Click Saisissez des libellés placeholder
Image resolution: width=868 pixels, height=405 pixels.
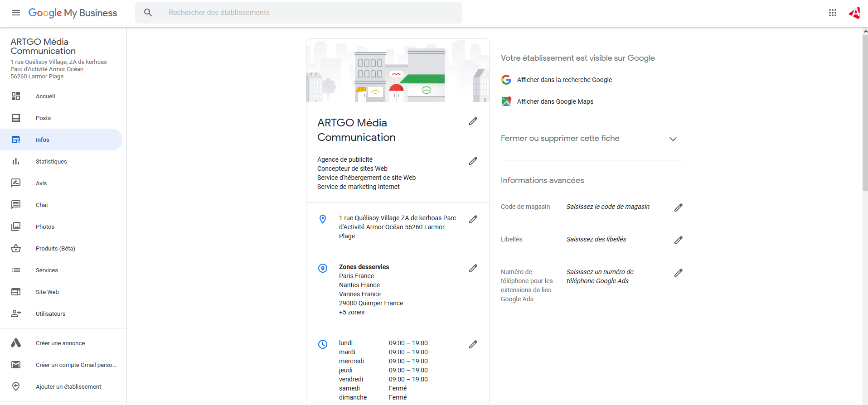coord(596,239)
